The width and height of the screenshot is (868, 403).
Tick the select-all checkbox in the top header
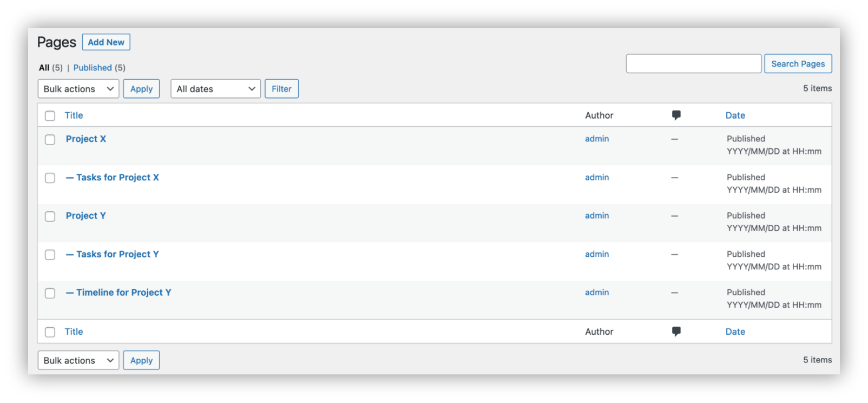tap(50, 116)
